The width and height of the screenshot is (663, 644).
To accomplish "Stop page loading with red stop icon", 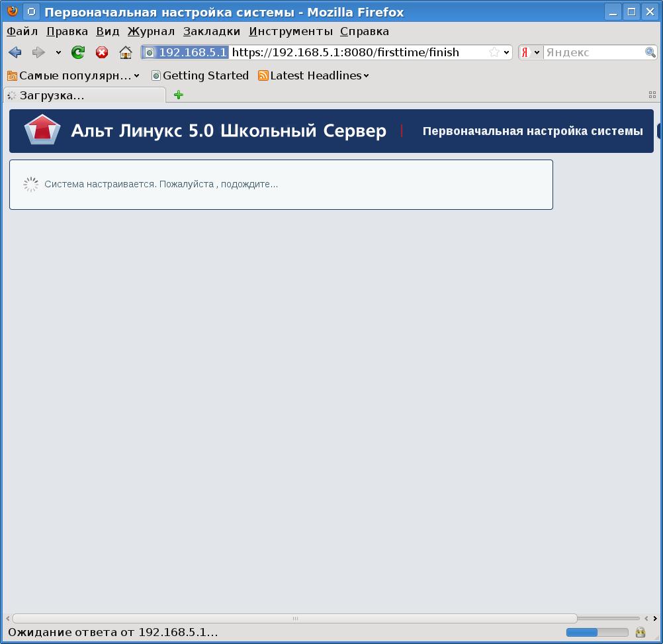I will [x=102, y=52].
